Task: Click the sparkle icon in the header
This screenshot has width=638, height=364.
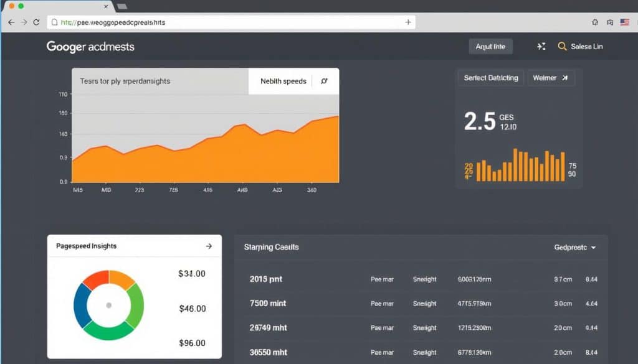Action: point(541,47)
